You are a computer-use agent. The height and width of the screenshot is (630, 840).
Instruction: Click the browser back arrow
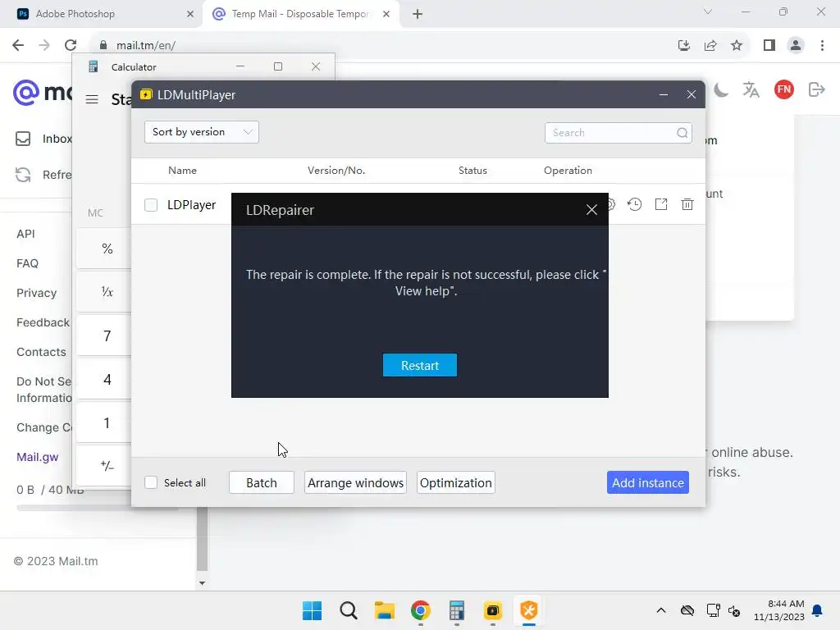tap(18, 45)
